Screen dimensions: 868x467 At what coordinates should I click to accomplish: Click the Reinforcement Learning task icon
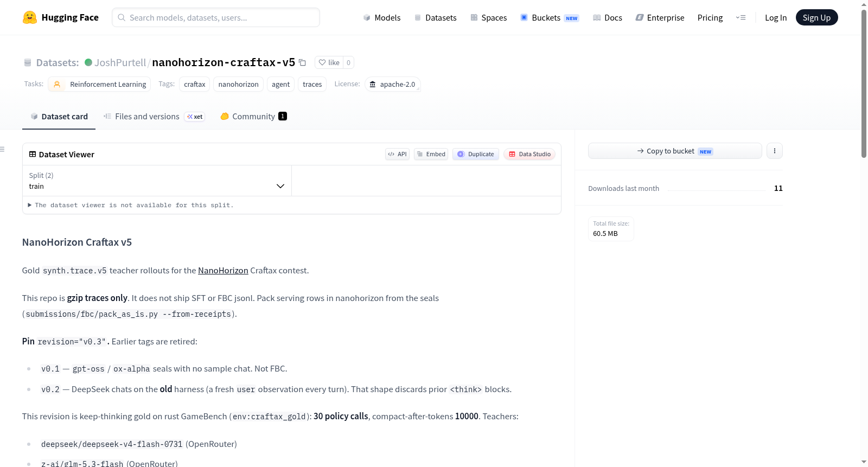tap(57, 84)
